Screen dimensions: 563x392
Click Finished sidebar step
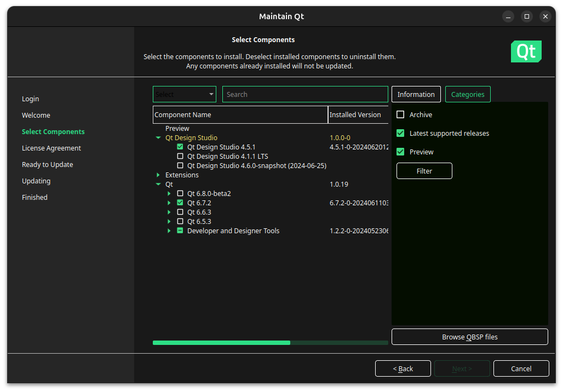pos(35,198)
